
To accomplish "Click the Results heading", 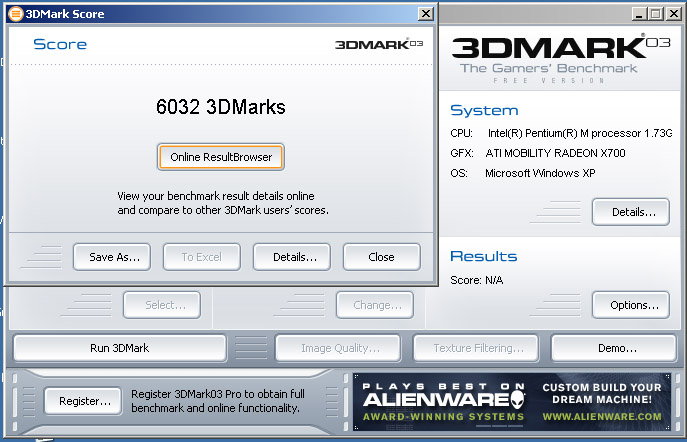I will click(484, 256).
